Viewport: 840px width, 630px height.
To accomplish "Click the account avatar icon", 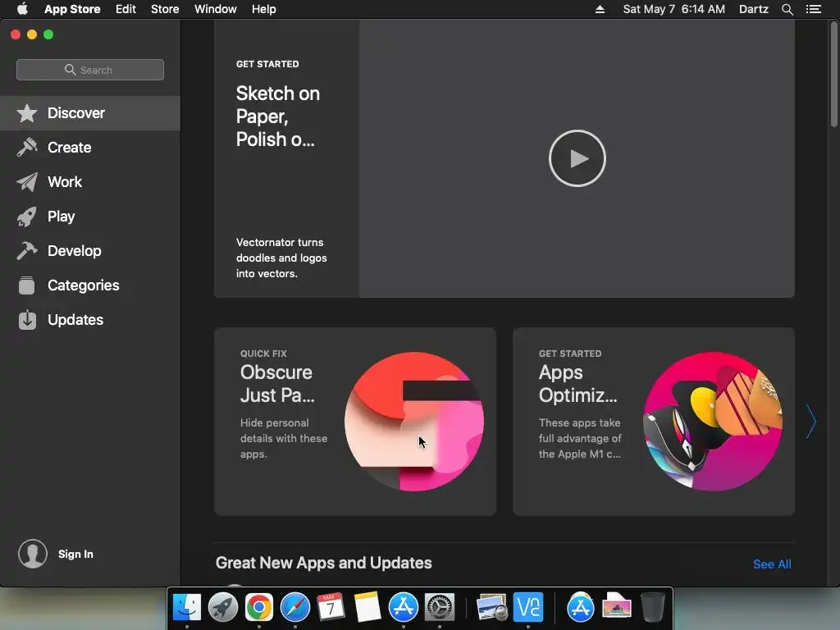I will click(x=33, y=554).
